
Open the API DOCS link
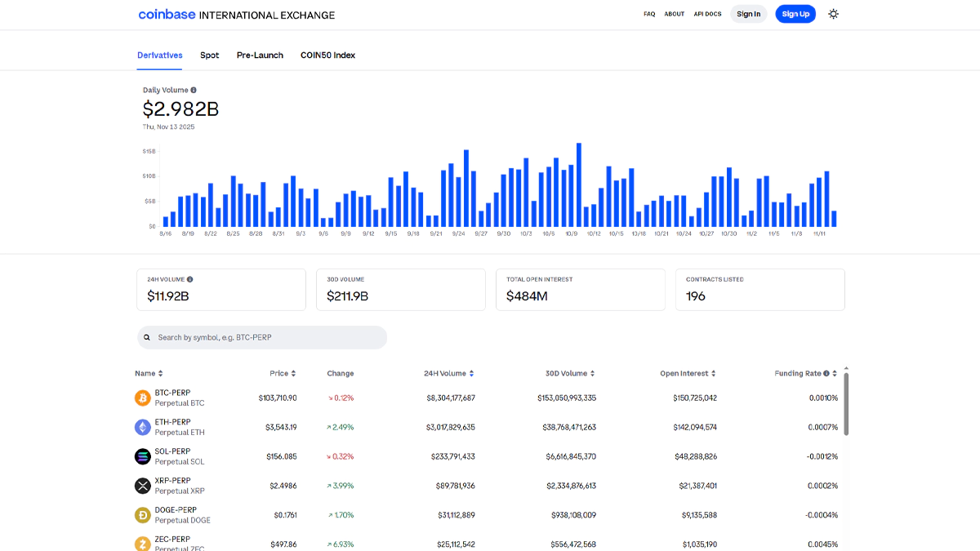(707, 14)
